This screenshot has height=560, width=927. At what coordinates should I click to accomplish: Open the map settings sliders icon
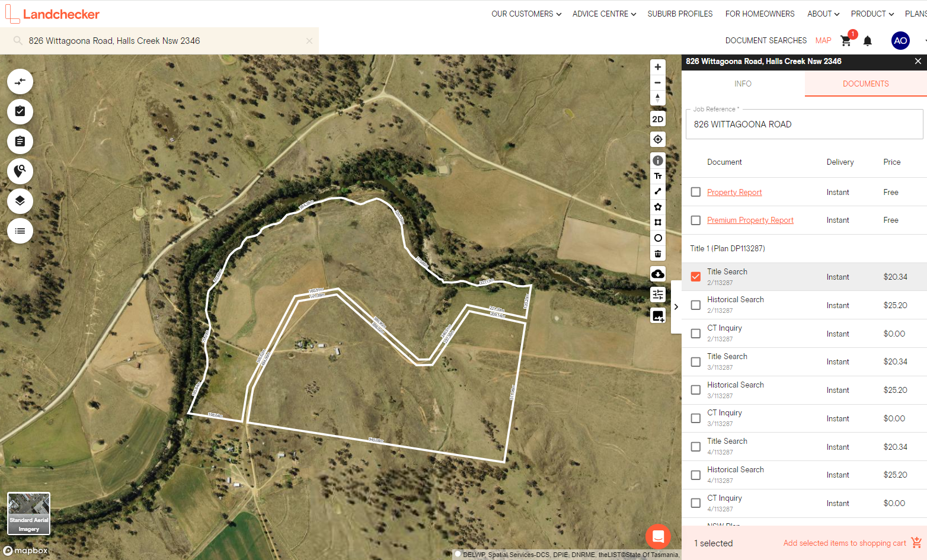(658, 295)
